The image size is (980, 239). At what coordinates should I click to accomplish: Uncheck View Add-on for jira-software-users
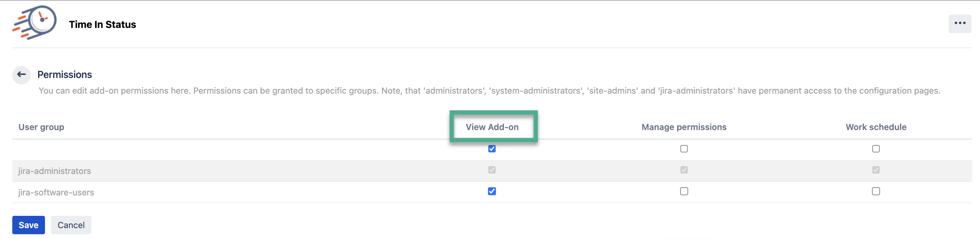(x=492, y=191)
